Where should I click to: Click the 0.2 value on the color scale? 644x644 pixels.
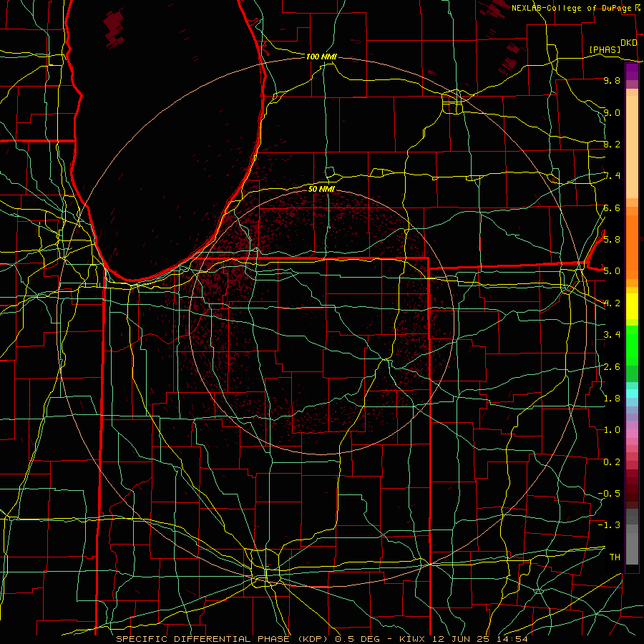coord(612,462)
